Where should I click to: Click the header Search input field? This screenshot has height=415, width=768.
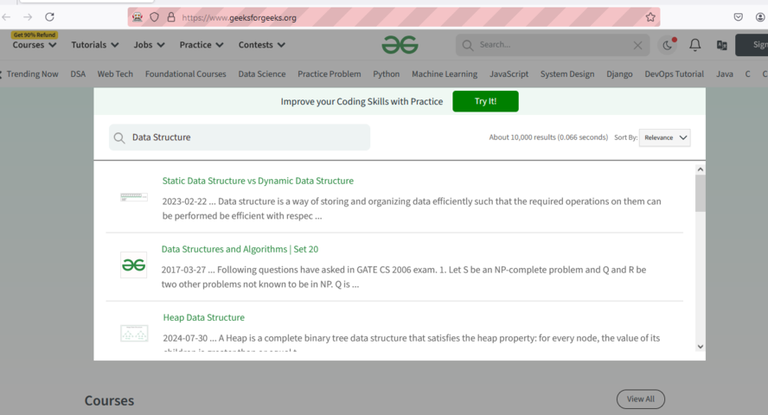553,45
